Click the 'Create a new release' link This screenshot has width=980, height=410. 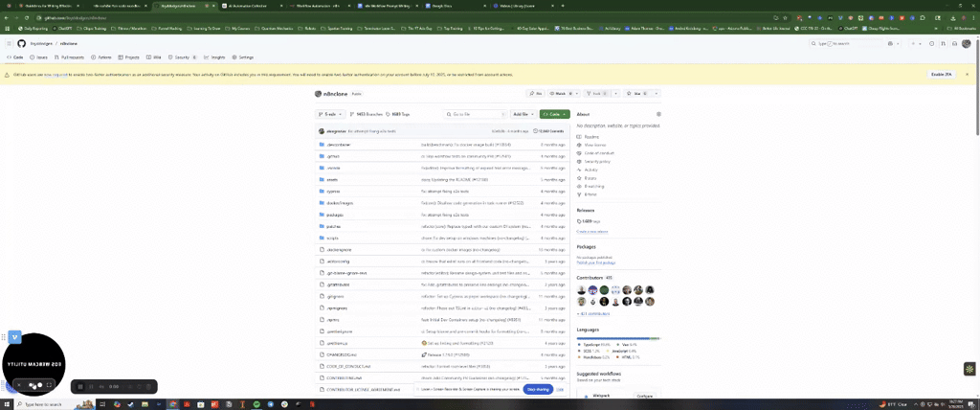pos(591,232)
